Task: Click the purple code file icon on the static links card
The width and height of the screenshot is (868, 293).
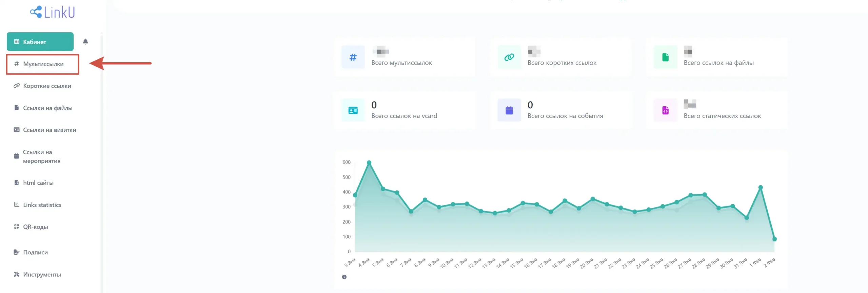Action: tap(666, 110)
